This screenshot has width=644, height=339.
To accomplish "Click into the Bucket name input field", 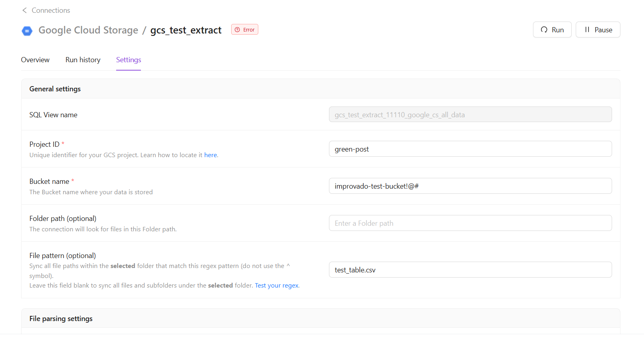I will click(x=470, y=186).
